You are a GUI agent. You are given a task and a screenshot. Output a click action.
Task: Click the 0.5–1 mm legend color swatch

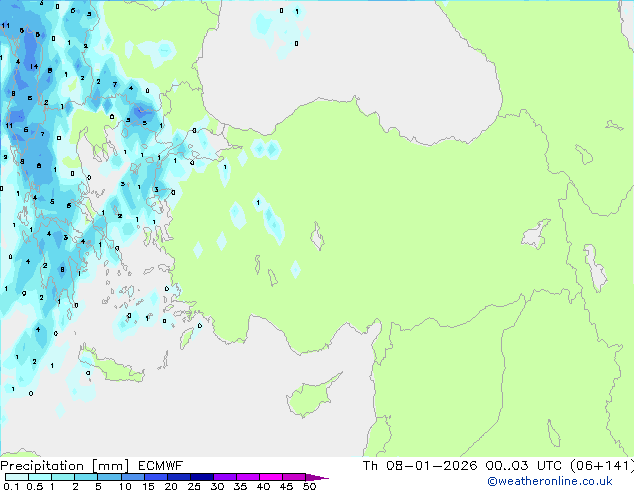pyautogui.click(x=40, y=477)
